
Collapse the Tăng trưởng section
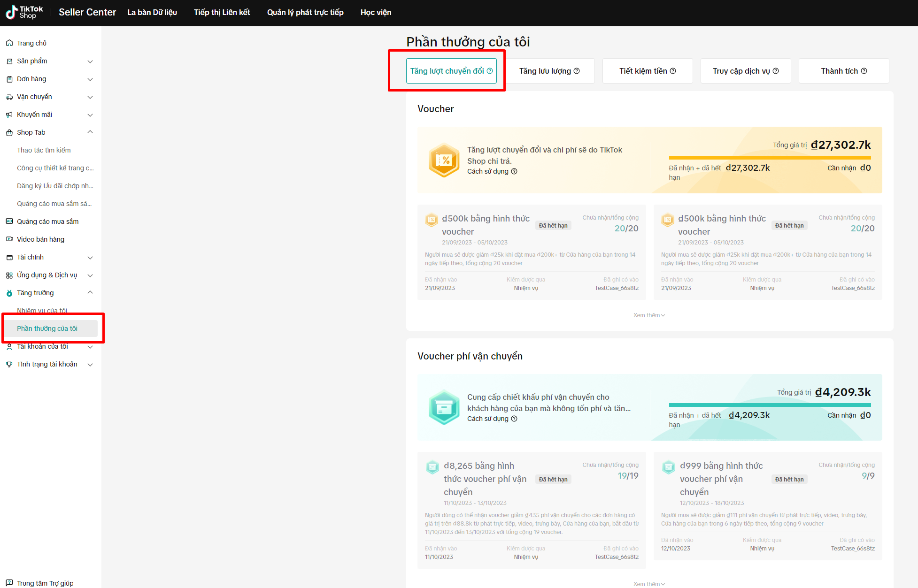[90, 293]
